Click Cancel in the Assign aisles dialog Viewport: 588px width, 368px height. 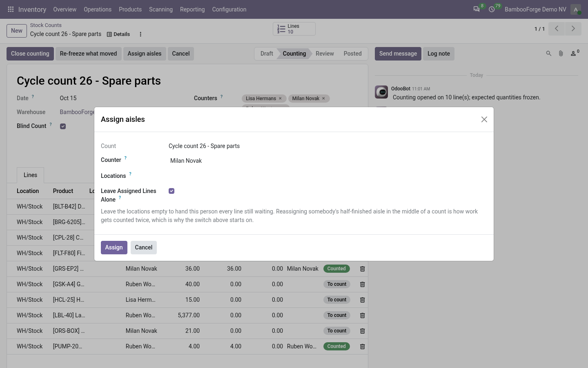point(144,247)
